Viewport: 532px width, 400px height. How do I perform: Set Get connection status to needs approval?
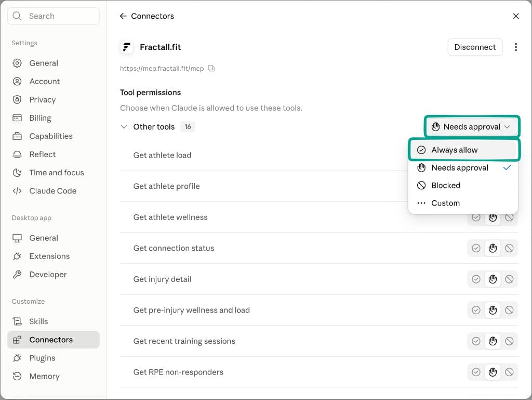pyautogui.click(x=493, y=248)
